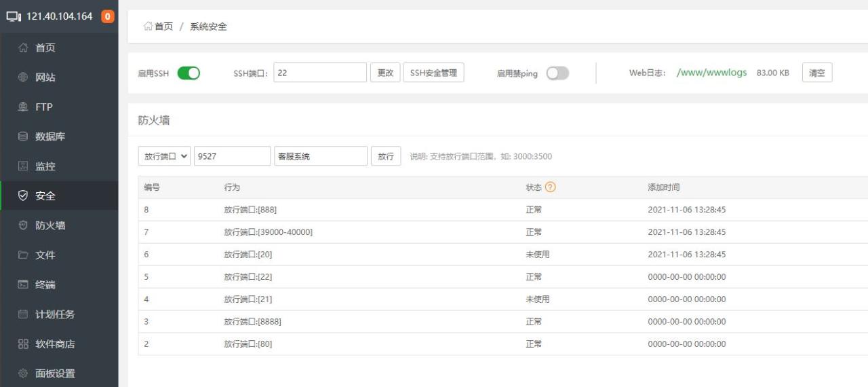
Task: Click the 编号 column header
Action: (x=152, y=187)
